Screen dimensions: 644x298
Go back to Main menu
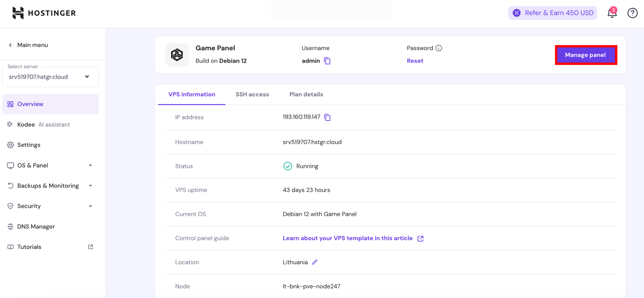(x=28, y=45)
